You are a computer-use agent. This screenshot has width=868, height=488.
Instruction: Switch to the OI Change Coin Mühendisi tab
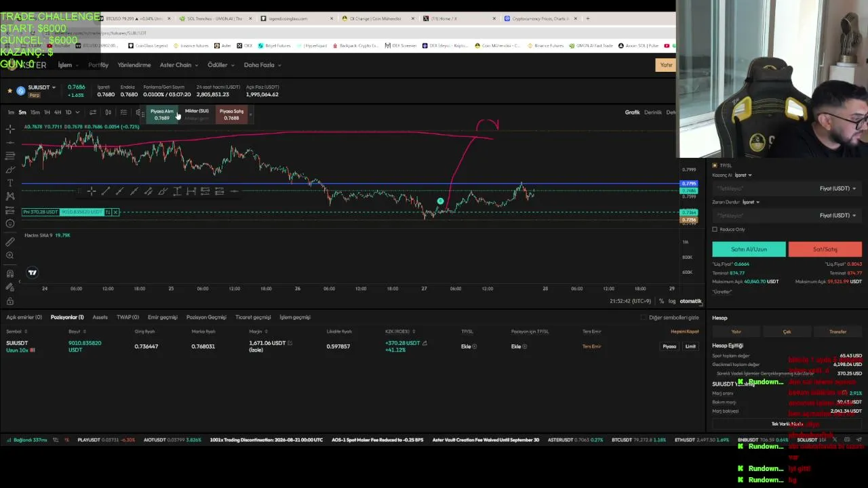[x=377, y=18]
